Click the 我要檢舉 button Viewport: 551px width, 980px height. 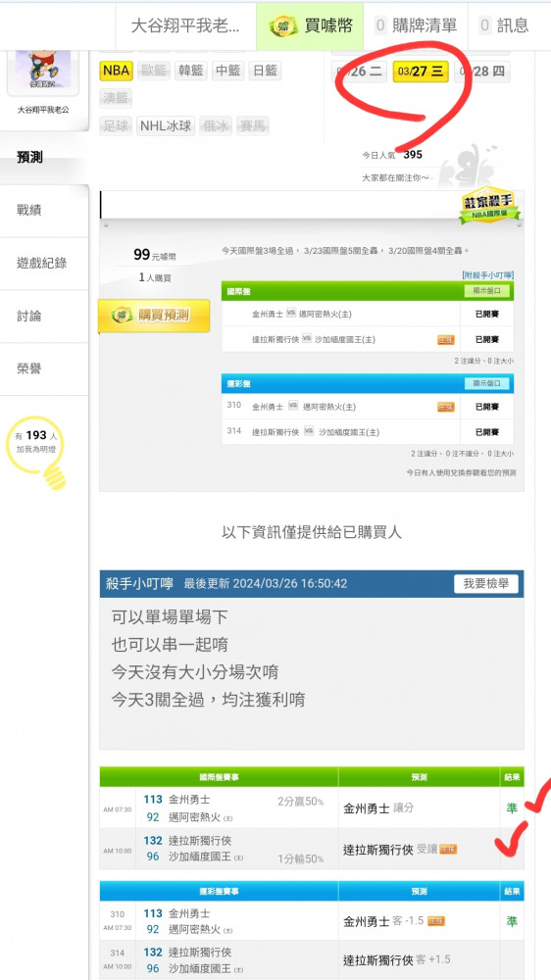coord(486,584)
